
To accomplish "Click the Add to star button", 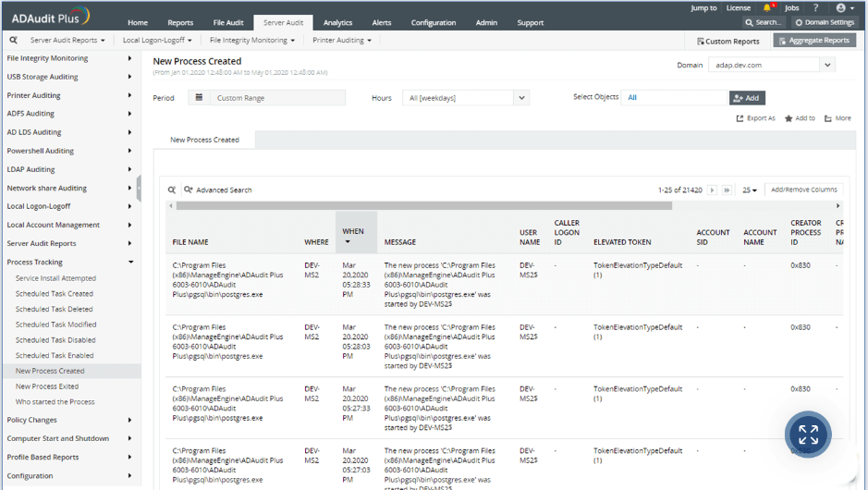I will [800, 118].
